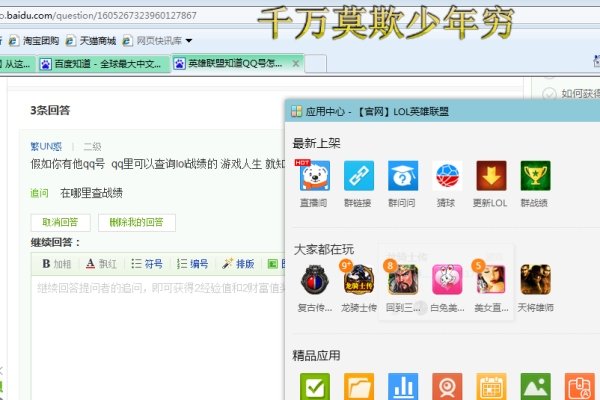Image resolution: width=600 pixels, height=400 pixels.
Task: Open the 群战绩 trophy icon
Action: coord(535,176)
